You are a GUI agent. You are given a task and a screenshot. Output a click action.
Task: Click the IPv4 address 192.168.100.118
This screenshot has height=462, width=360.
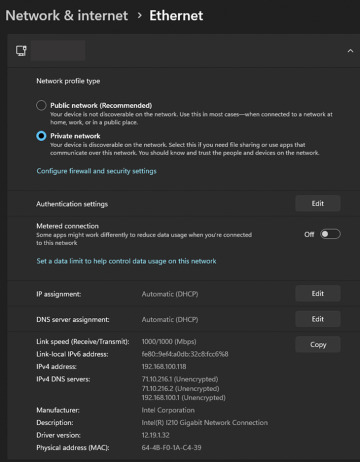[x=164, y=367]
